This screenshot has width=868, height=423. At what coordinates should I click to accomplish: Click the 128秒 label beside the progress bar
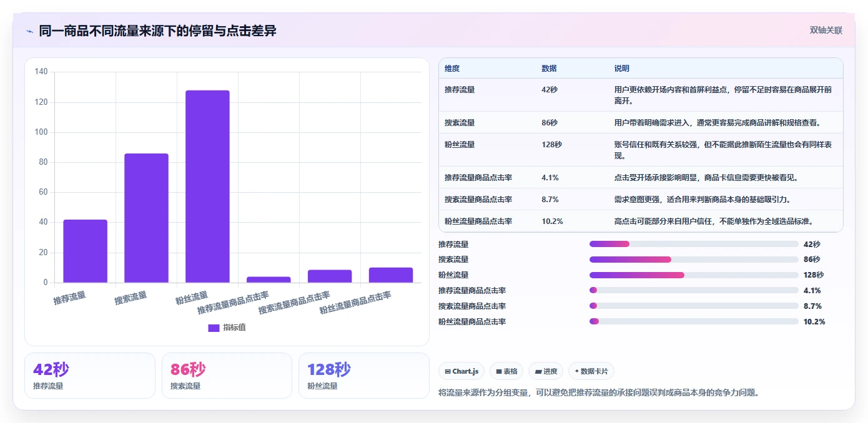click(x=814, y=275)
